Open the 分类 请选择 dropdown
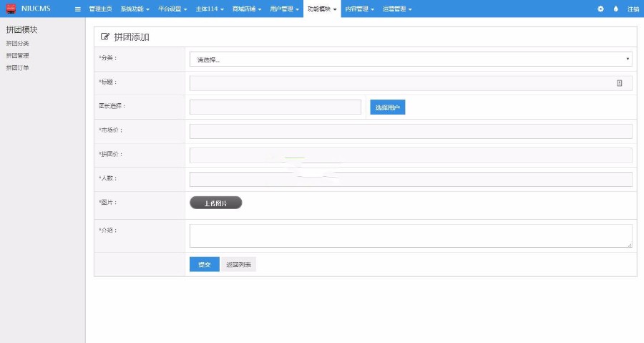The height and width of the screenshot is (343, 644). click(411, 59)
